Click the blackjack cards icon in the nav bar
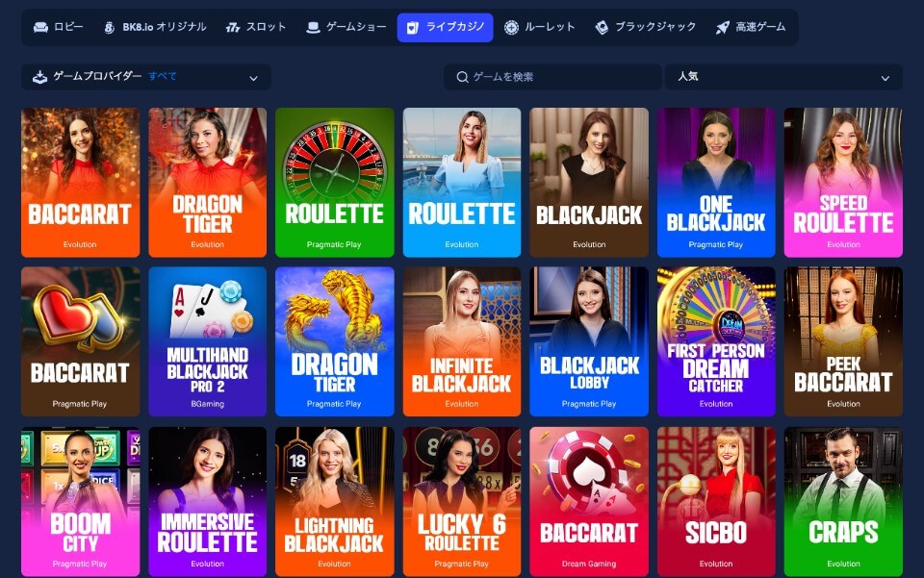Screen dimensions: 924x578 [x=602, y=27]
